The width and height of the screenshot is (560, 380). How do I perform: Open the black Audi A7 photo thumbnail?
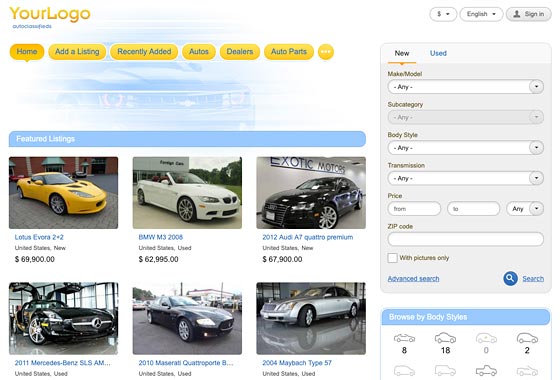(311, 193)
